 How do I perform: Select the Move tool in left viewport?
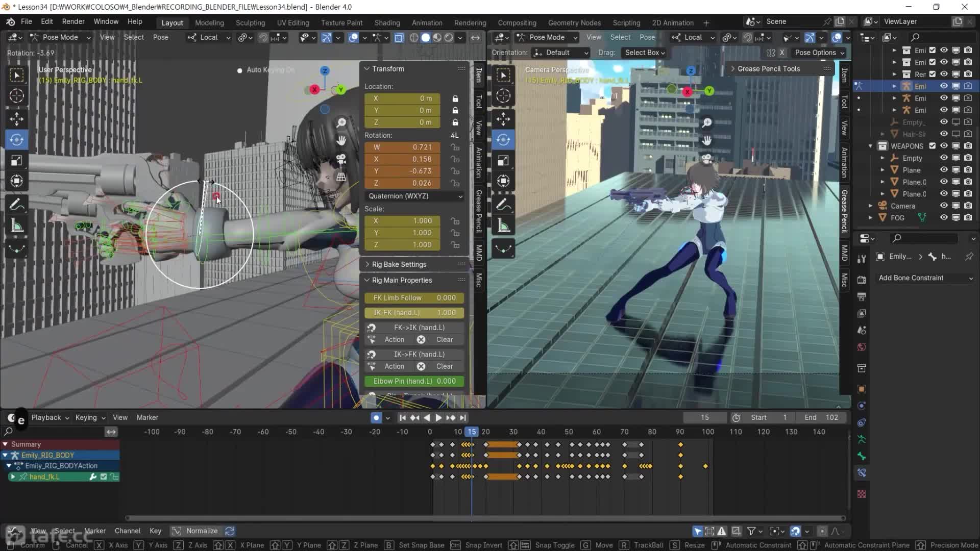point(16,119)
